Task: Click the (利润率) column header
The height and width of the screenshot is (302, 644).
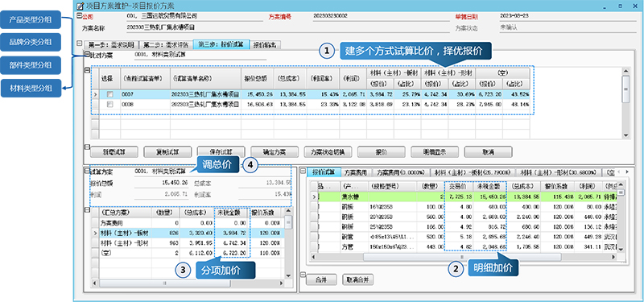Action: pyautogui.click(x=322, y=78)
